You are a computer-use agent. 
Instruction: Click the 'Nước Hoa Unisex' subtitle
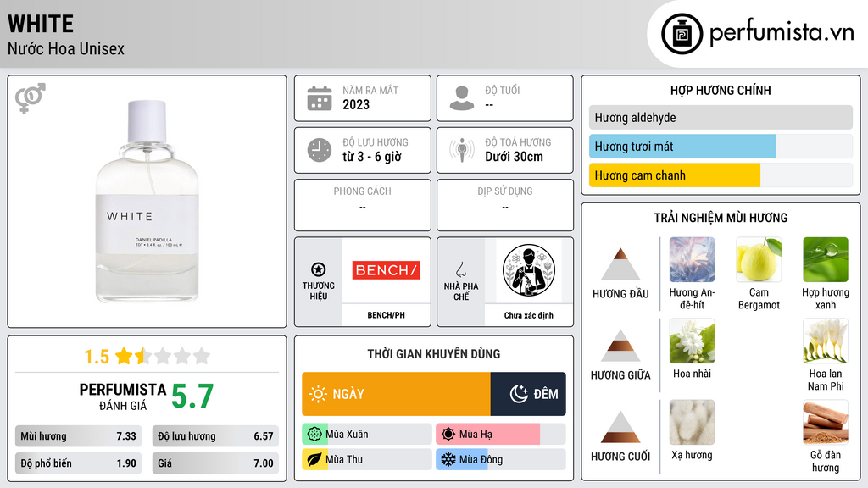coord(66,48)
